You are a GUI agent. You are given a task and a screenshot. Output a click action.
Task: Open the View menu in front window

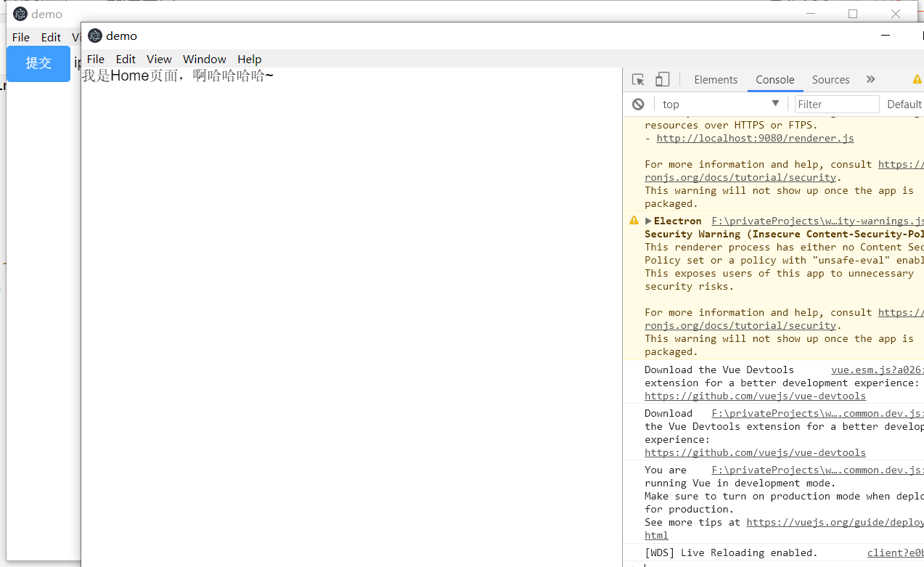click(x=159, y=60)
